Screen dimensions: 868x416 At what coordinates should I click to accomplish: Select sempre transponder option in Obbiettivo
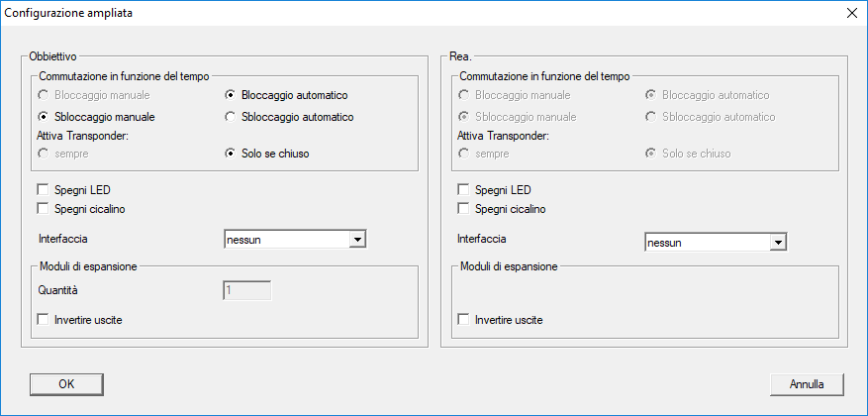43,154
